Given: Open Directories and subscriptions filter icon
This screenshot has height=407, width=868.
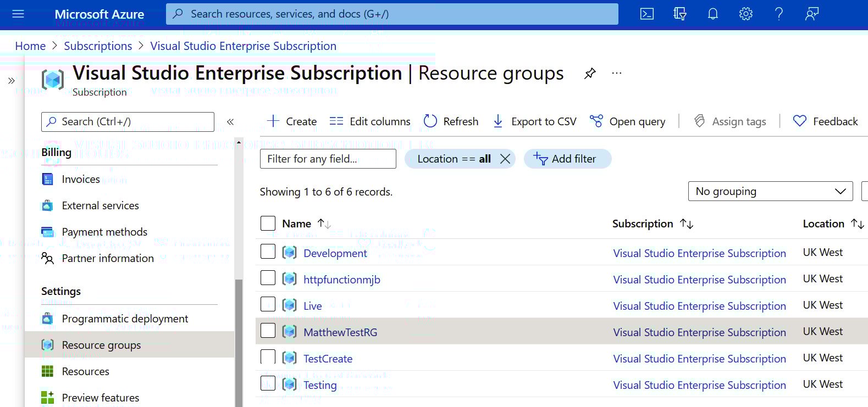Looking at the screenshot, I should click(x=680, y=14).
